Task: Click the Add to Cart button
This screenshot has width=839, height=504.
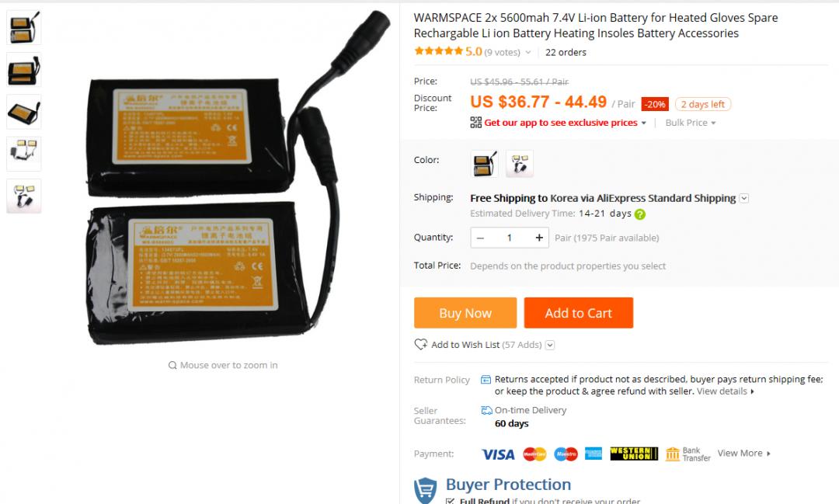Action: [579, 313]
